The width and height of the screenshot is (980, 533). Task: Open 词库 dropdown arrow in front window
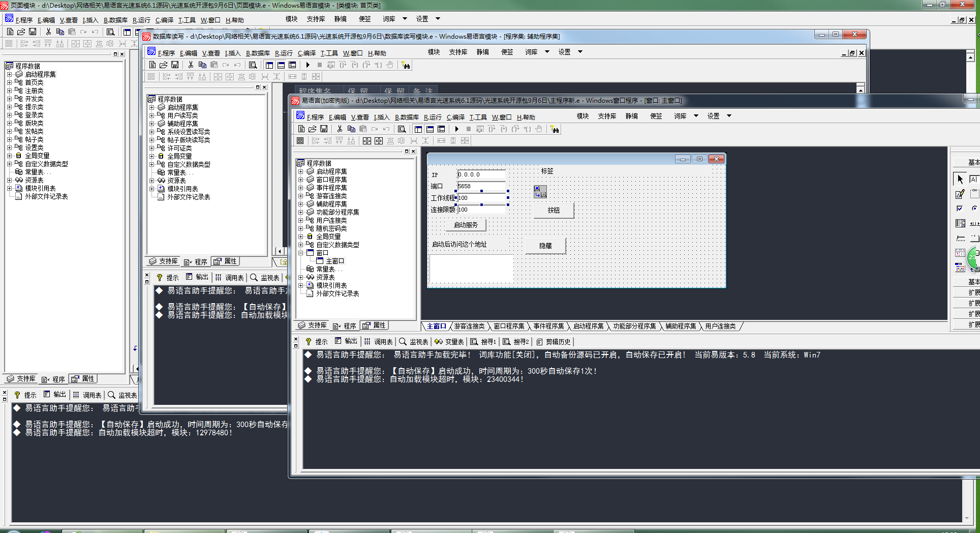point(696,116)
